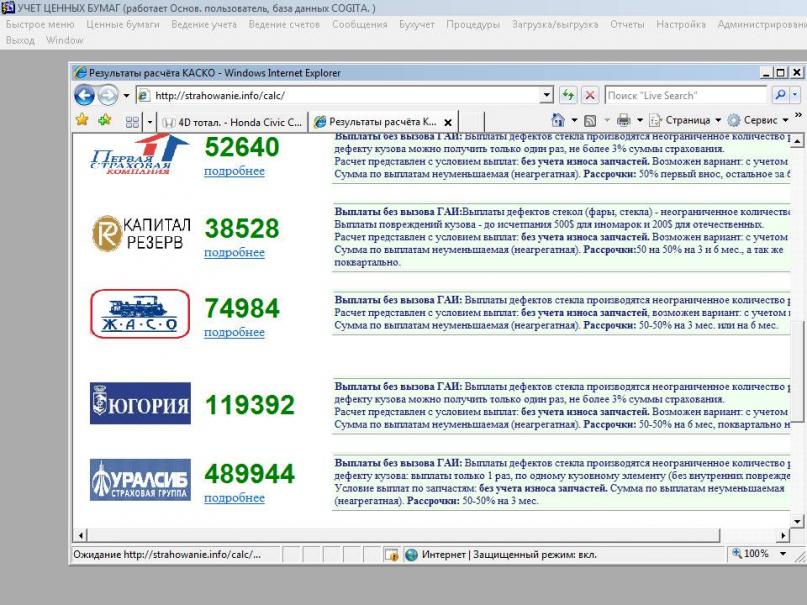807x605 pixels.
Task: Click the Live Search input box
Action: point(686,95)
